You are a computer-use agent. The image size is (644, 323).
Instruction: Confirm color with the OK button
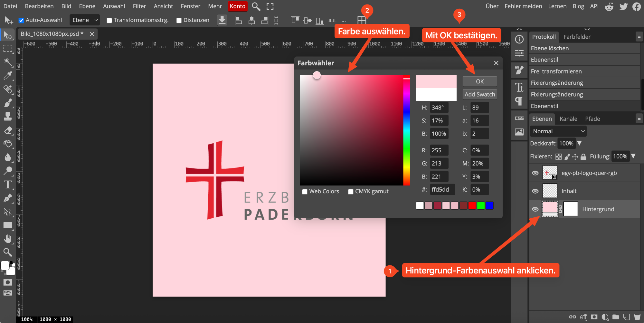click(x=479, y=81)
